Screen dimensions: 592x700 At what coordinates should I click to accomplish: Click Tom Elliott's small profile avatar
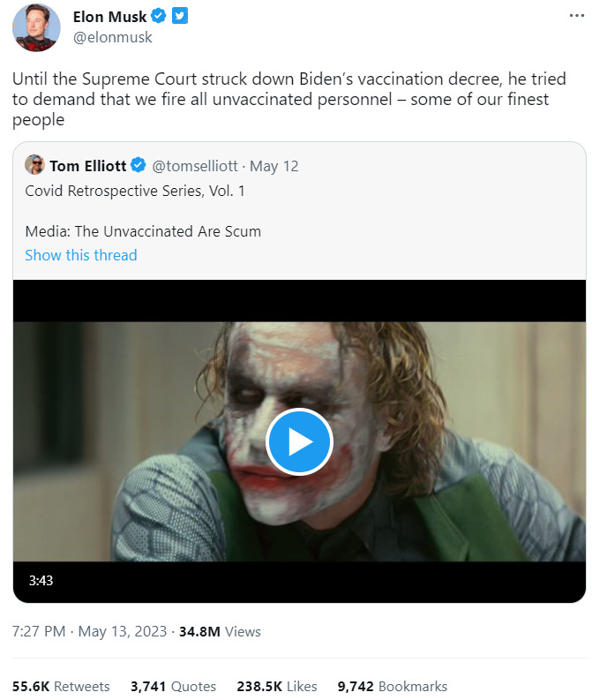[34, 165]
